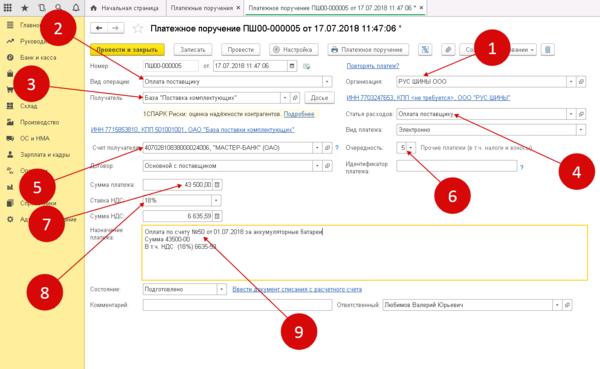Viewport: 600px width, 369px height.
Task: Add document to favorites with star outline
Action: pyautogui.click(x=138, y=28)
